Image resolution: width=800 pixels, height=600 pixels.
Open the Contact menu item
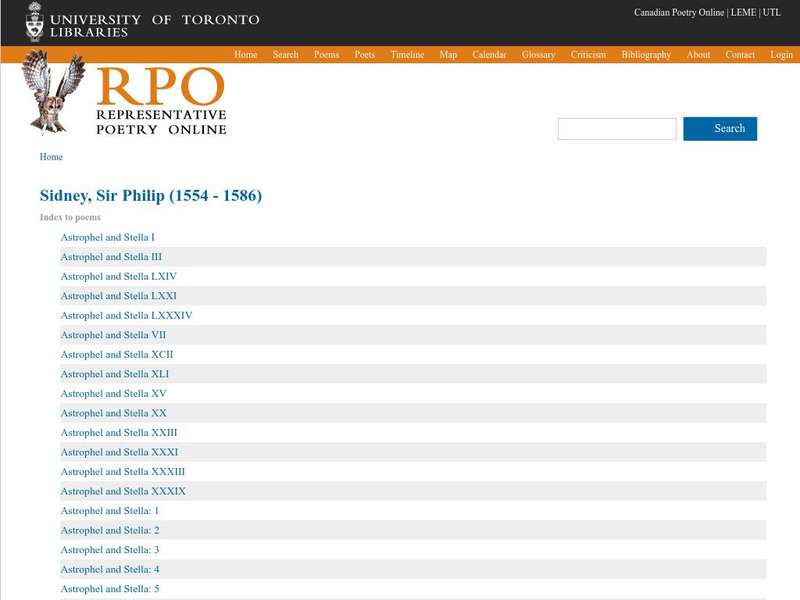pos(740,55)
